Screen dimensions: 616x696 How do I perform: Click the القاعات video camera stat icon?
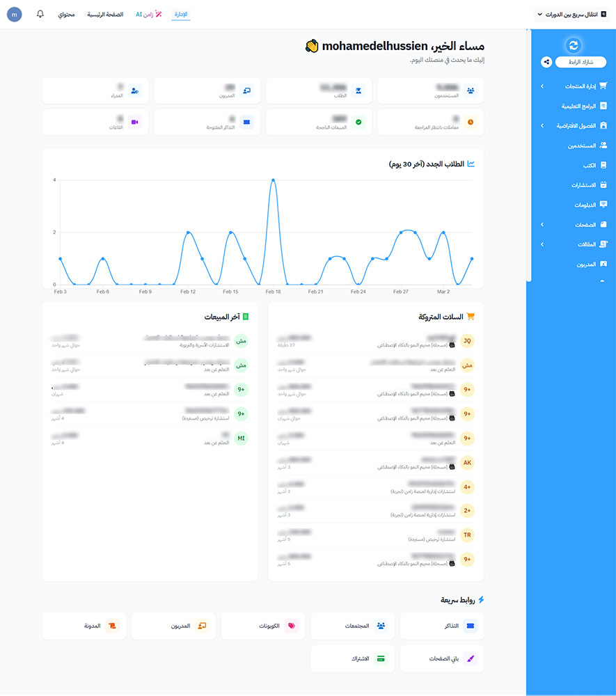[x=134, y=122]
